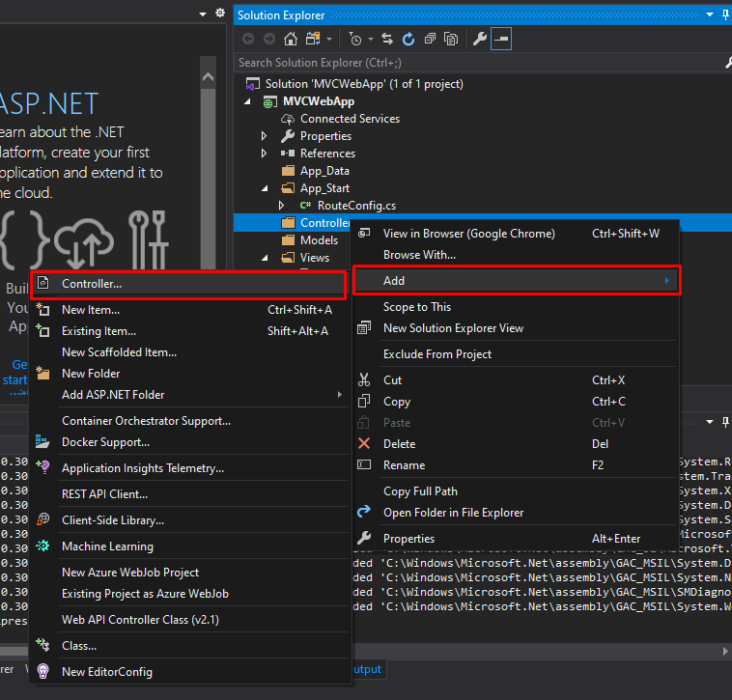Select New Azure WebJob Project
732x700 pixels.
(189, 573)
